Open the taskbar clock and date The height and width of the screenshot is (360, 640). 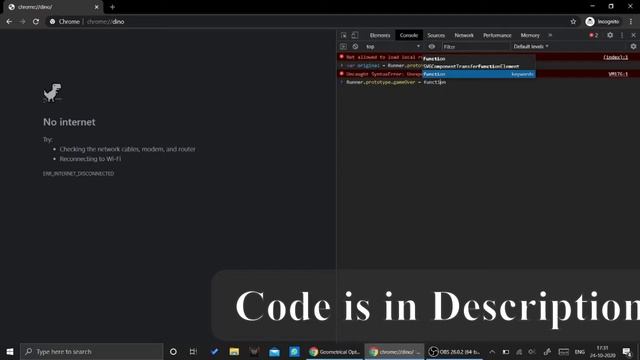pyautogui.click(x=602, y=351)
